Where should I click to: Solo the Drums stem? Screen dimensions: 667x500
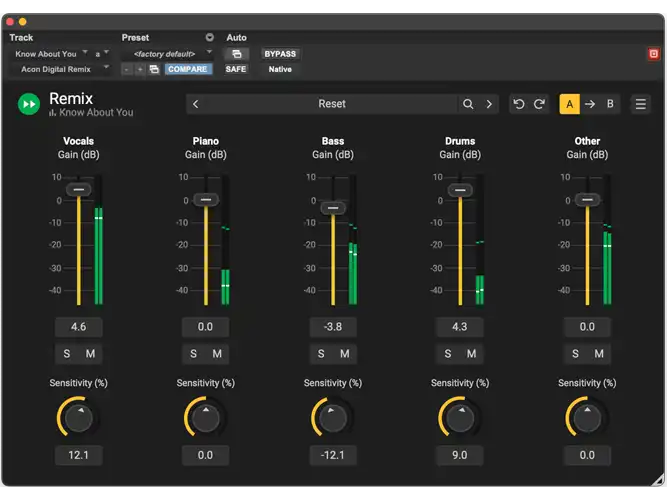coord(448,354)
